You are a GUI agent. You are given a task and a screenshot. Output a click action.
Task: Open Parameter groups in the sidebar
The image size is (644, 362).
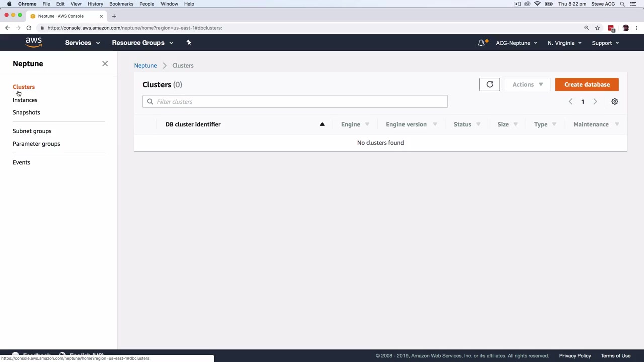(36, 144)
